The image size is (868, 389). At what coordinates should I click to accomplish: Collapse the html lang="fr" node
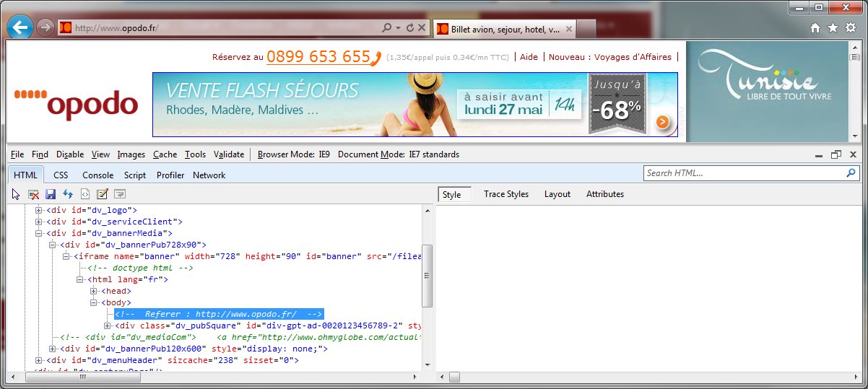tap(80, 279)
